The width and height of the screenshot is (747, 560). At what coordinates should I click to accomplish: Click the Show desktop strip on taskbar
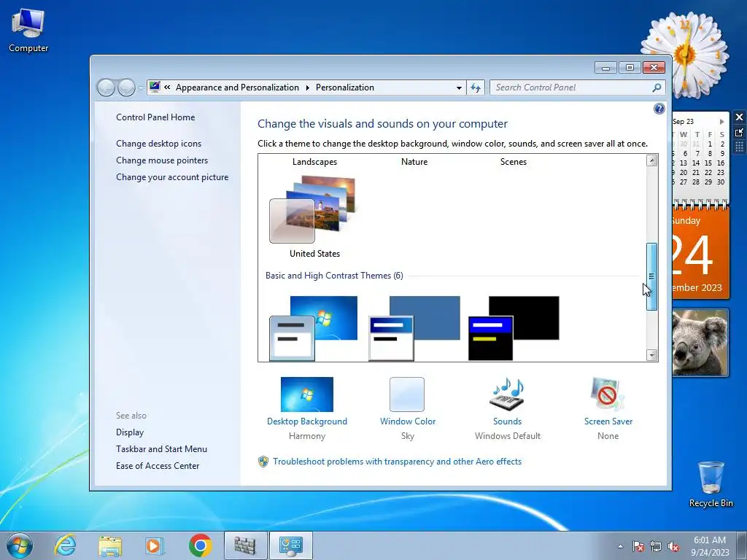742,545
